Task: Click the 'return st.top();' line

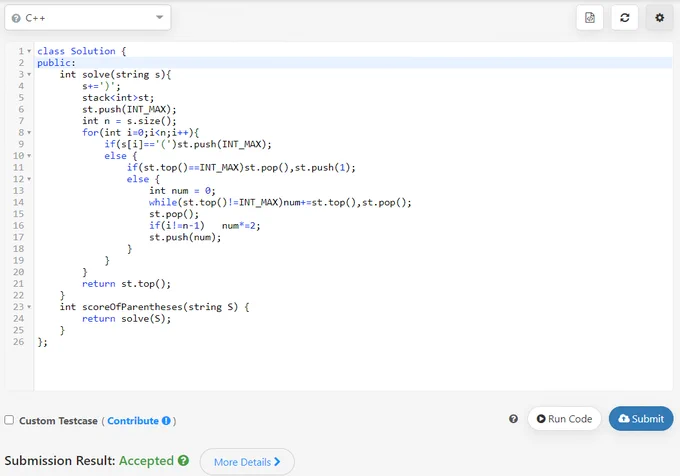Action: coord(126,284)
